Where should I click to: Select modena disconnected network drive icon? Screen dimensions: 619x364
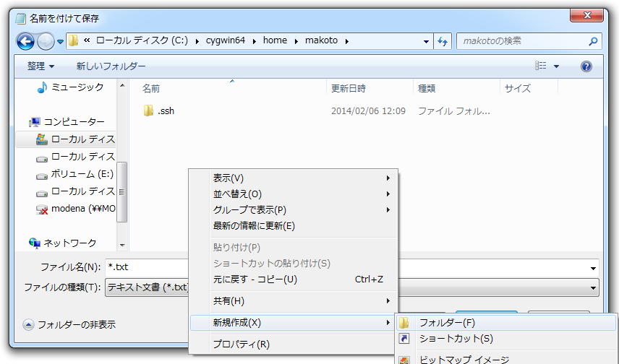click(42, 209)
